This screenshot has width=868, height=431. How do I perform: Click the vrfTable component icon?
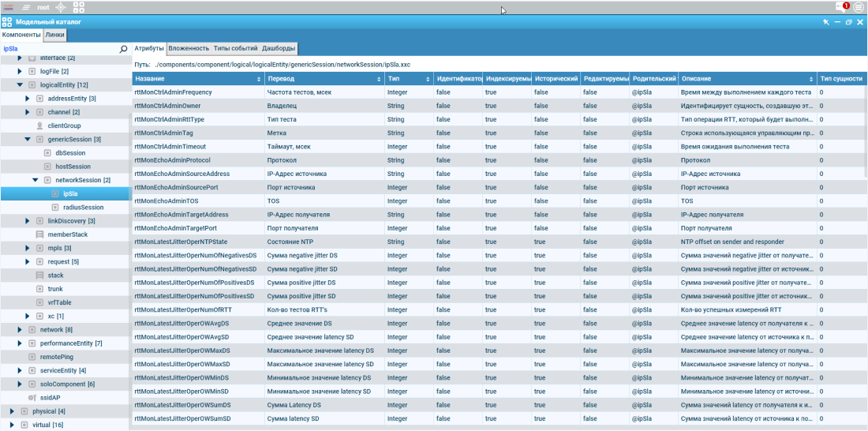(x=39, y=302)
